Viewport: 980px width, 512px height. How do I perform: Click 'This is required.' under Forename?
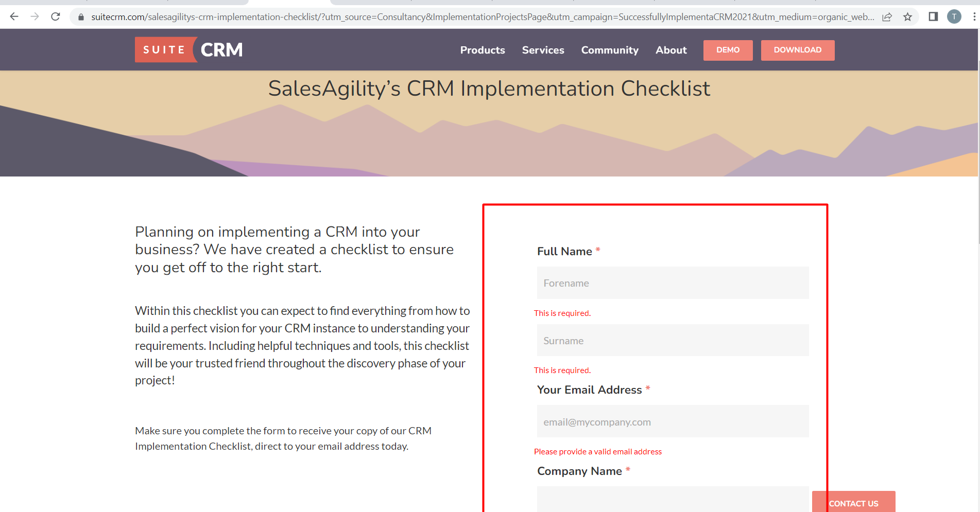(x=562, y=313)
